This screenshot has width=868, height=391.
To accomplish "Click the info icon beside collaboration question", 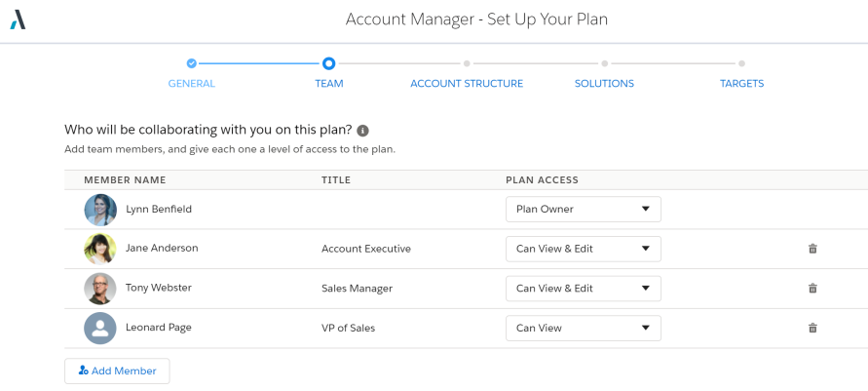I will [362, 131].
